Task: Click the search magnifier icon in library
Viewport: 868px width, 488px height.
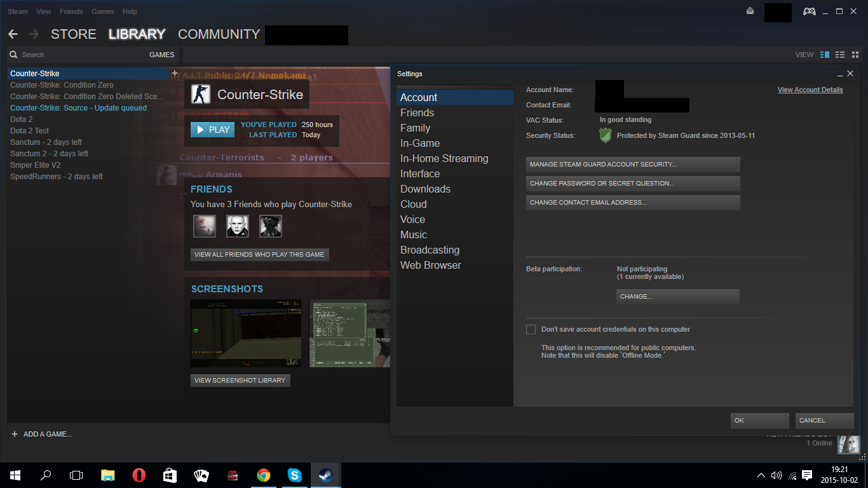Action: (x=13, y=55)
